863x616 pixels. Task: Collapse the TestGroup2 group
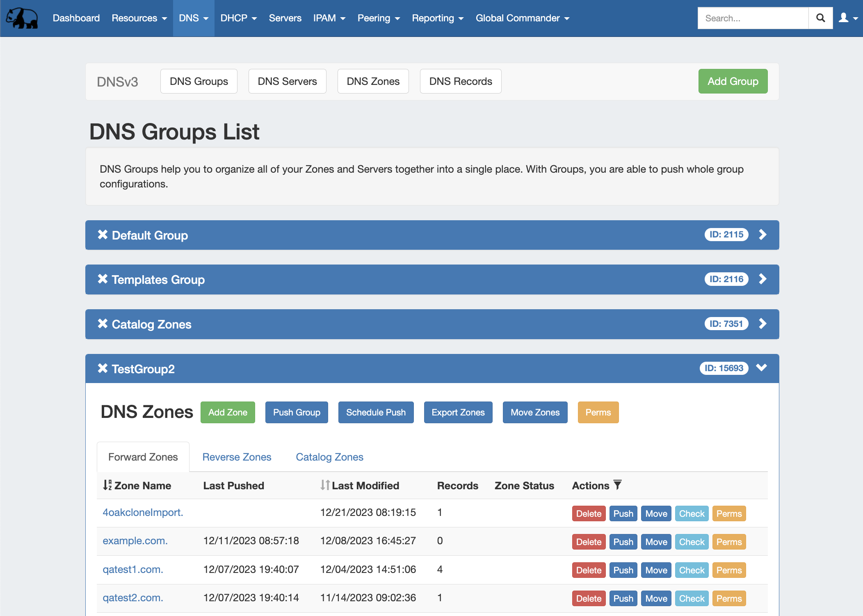(762, 368)
